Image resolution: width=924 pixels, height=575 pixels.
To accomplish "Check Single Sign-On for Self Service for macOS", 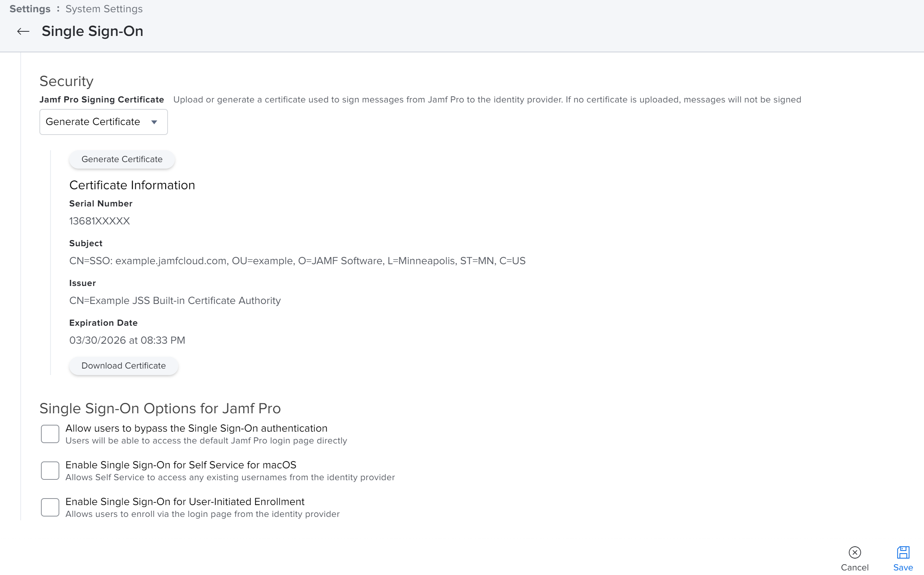I will (x=50, y=470).
